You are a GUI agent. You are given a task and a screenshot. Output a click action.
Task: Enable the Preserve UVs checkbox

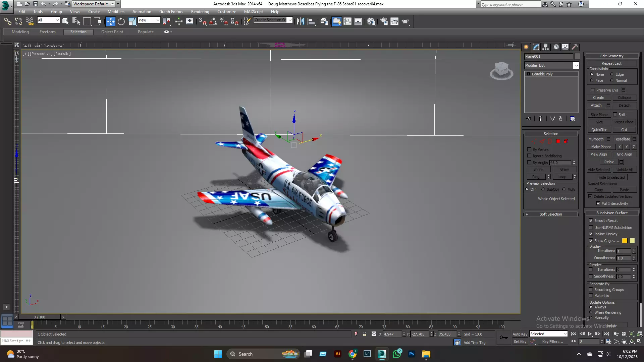593,90
